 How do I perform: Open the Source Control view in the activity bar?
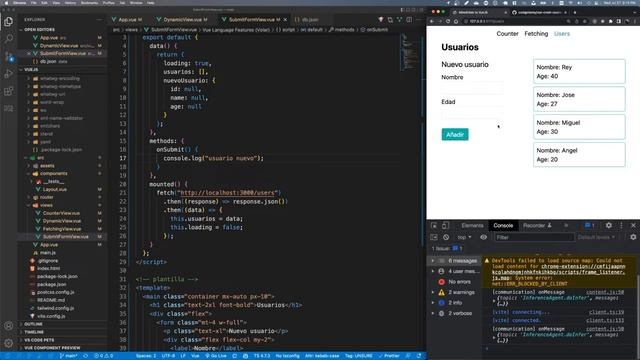[x=9, y=56]
